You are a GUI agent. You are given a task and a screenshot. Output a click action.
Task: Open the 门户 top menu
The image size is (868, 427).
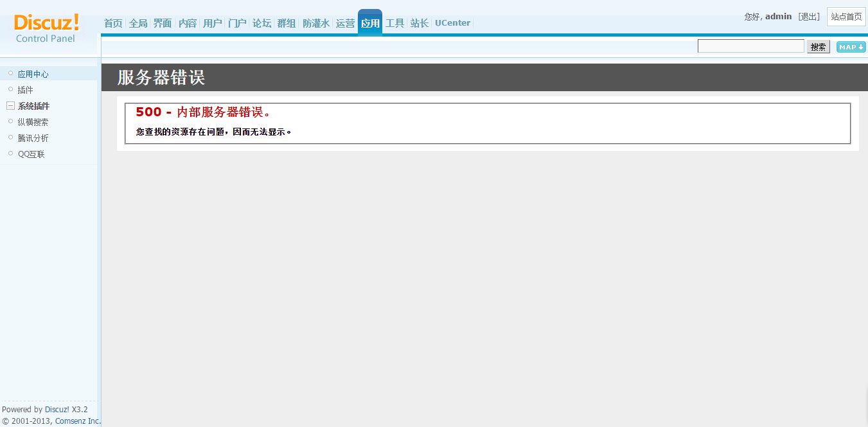click(x=237, y=23)
